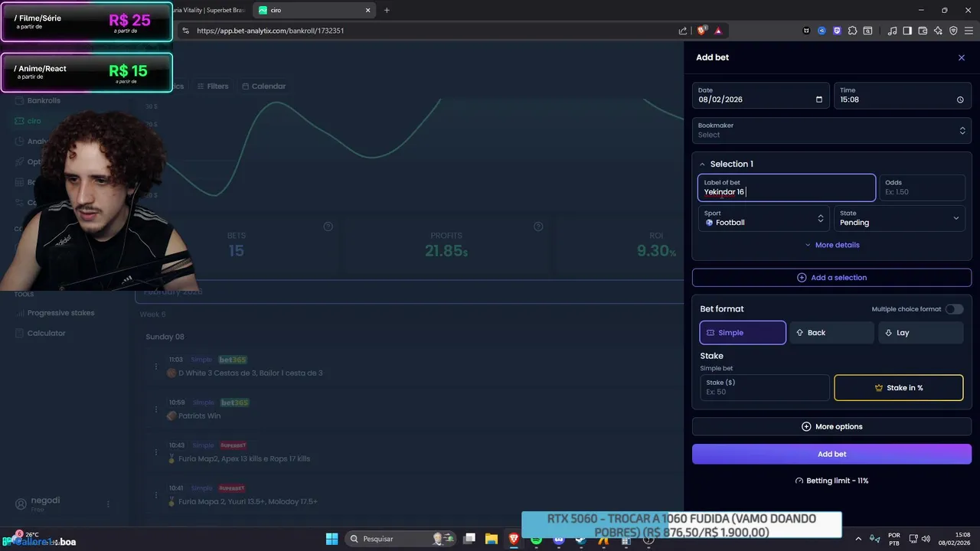Toggle the Multiple choice format switch
The image size is (980, 551).
click(x=954, y=309)
